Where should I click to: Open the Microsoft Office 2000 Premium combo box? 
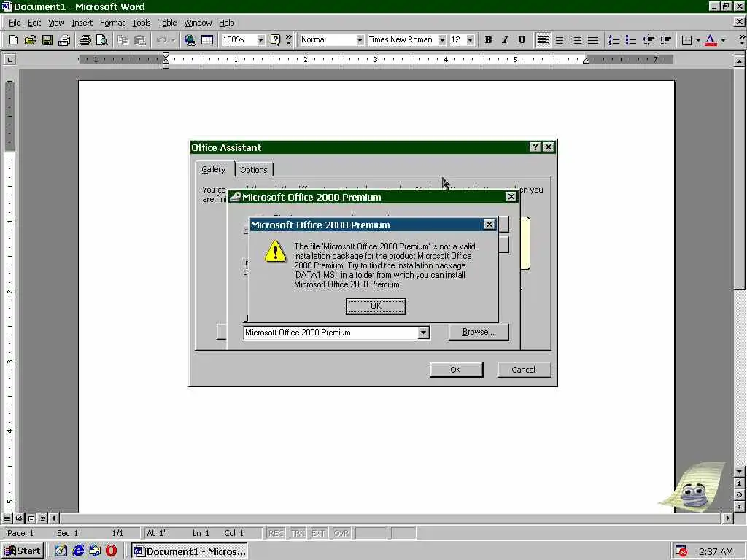(423, 332)
